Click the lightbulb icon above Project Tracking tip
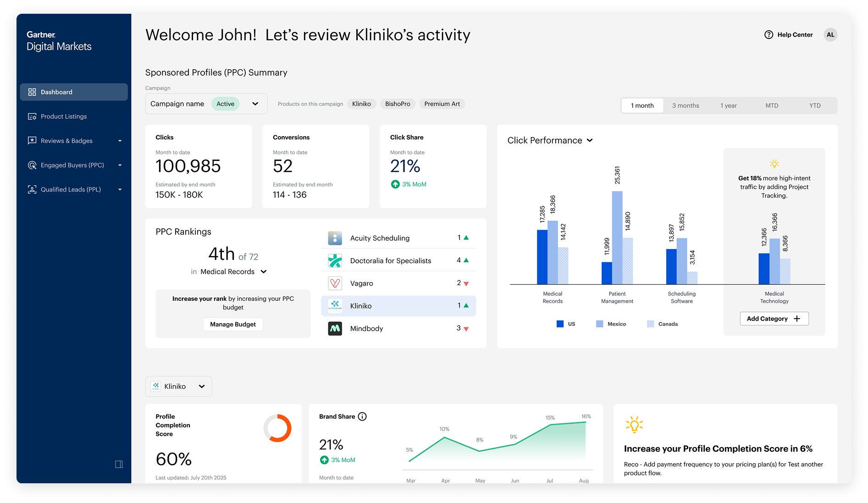868x503 pixels. 774,164
